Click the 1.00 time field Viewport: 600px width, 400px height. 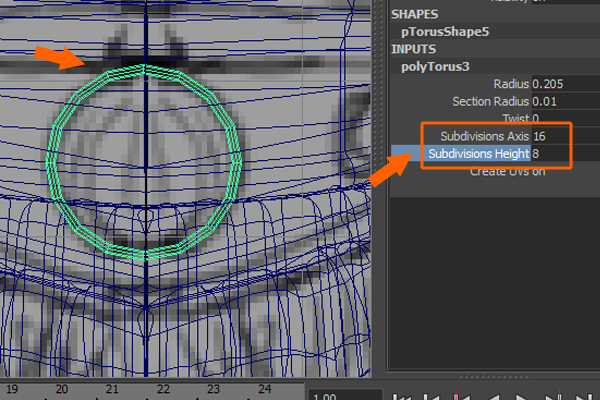[x=346, y=395]
